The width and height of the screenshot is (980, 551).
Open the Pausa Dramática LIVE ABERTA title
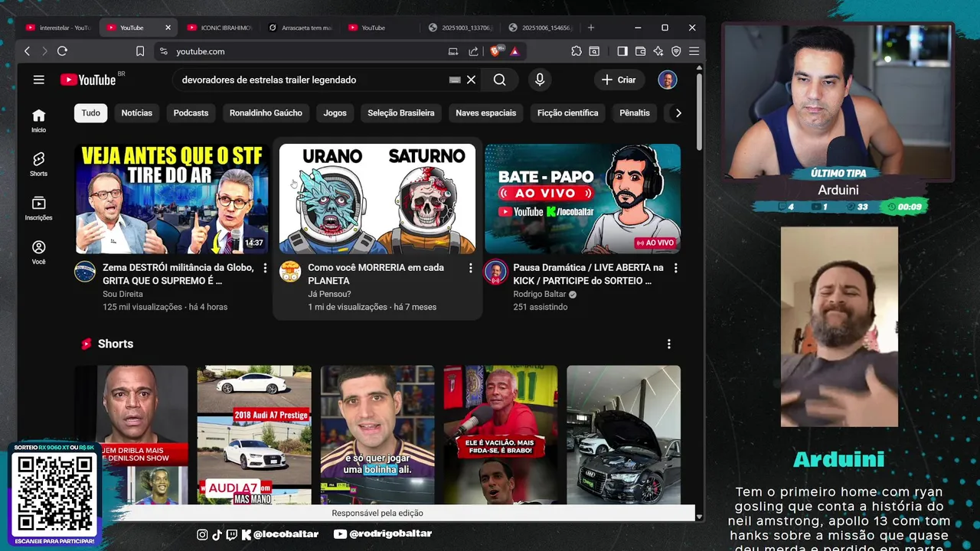[588, 274]
